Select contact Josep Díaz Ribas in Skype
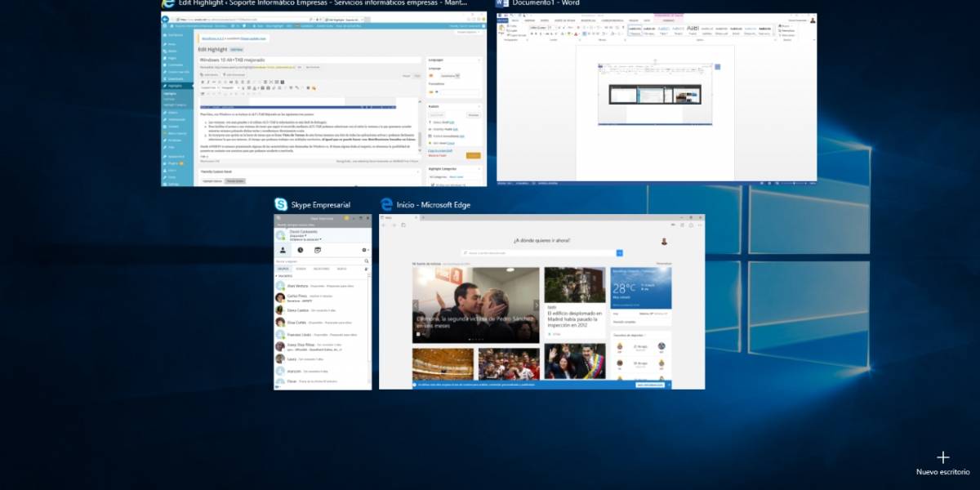The height and width of the screenshot is (490, 980). (322, 346)
